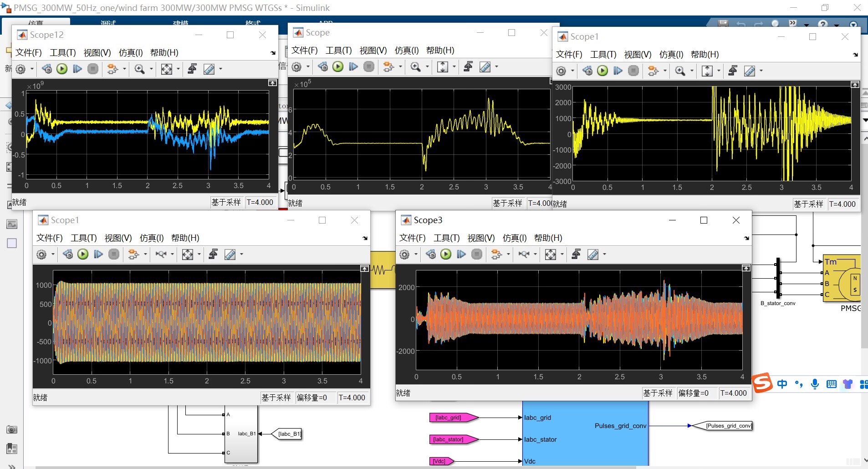Open Simulink help question mark icon
The height and width of the screenshot is (469, 868).
tap(822, 24)
